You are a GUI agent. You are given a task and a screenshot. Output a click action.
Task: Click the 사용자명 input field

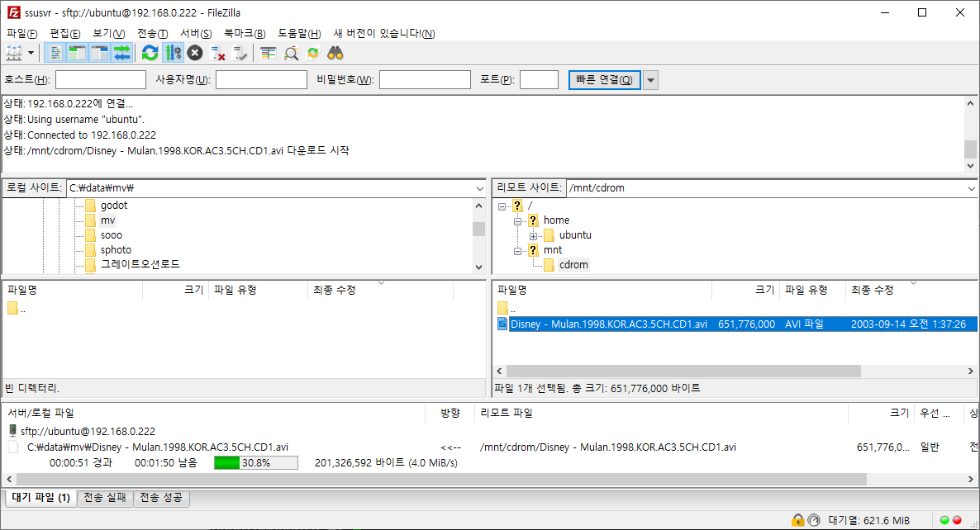click(261, 79)
